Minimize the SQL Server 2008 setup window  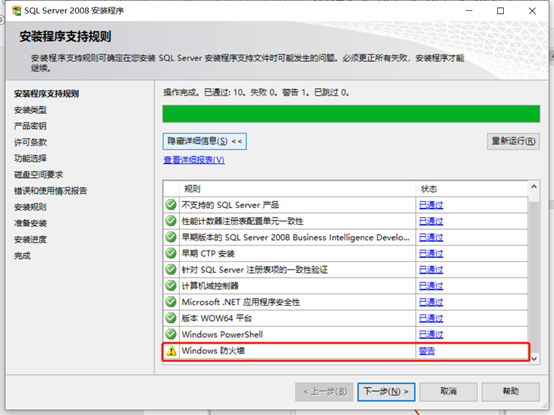[469, 11]
